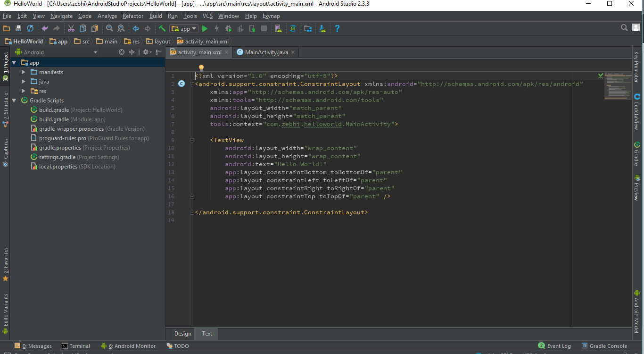Click the Synchronize refresh icon

pos(30,29)
